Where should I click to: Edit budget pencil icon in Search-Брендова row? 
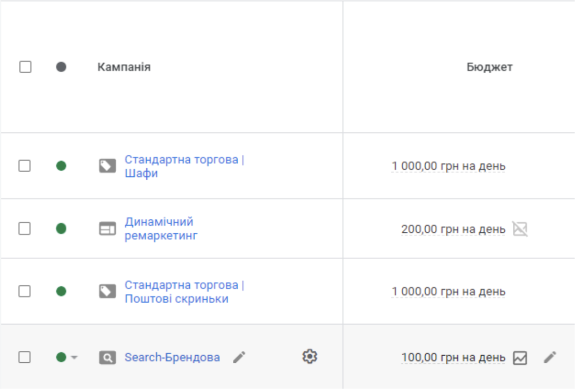(550, 357)
